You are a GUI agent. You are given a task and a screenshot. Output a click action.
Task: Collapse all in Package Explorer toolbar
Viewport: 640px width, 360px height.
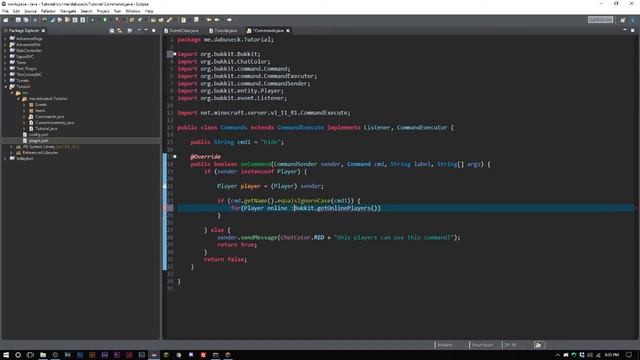[x=112, y=31]
